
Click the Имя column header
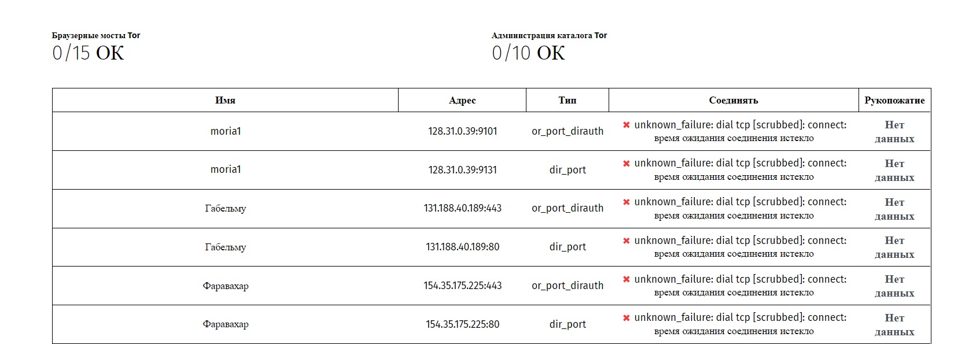pos(225,100)
